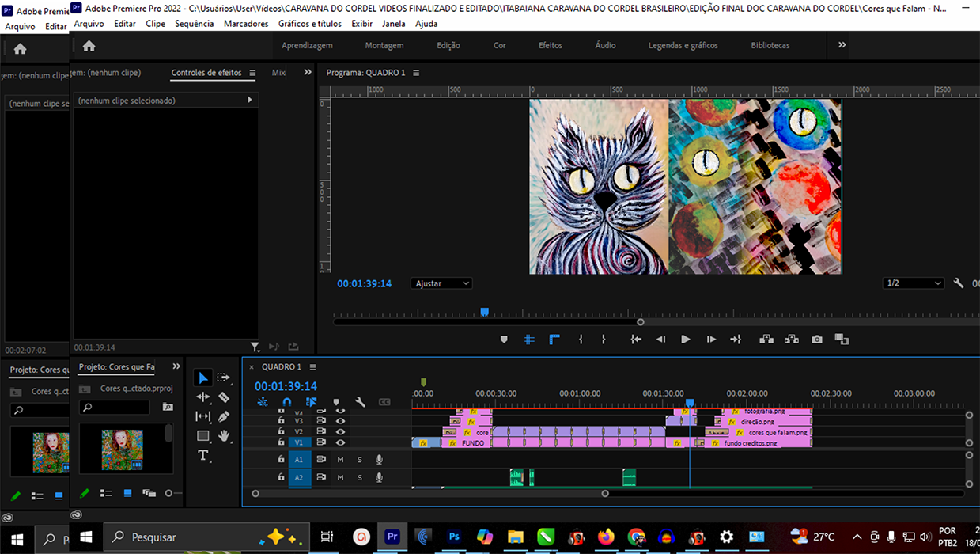The width and height of the screenshot is (980, 554).
Task: Toggle the Project panel read-only pencil
Action: 85,494
